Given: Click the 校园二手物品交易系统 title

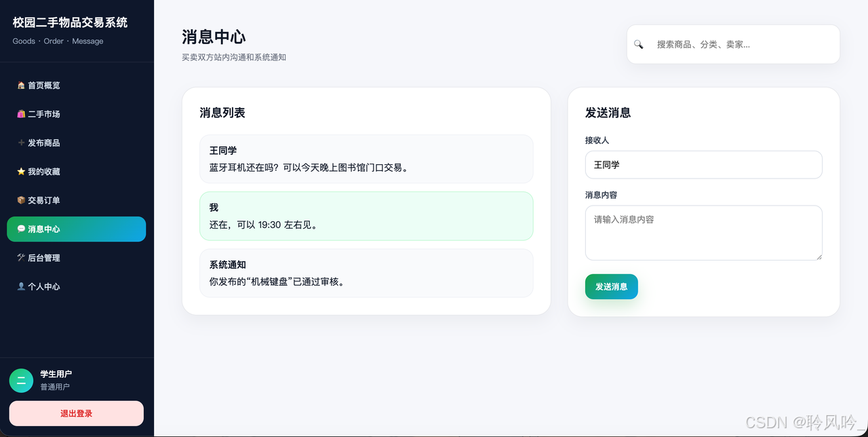Looking at the screenshot, I should coord(70,22).
